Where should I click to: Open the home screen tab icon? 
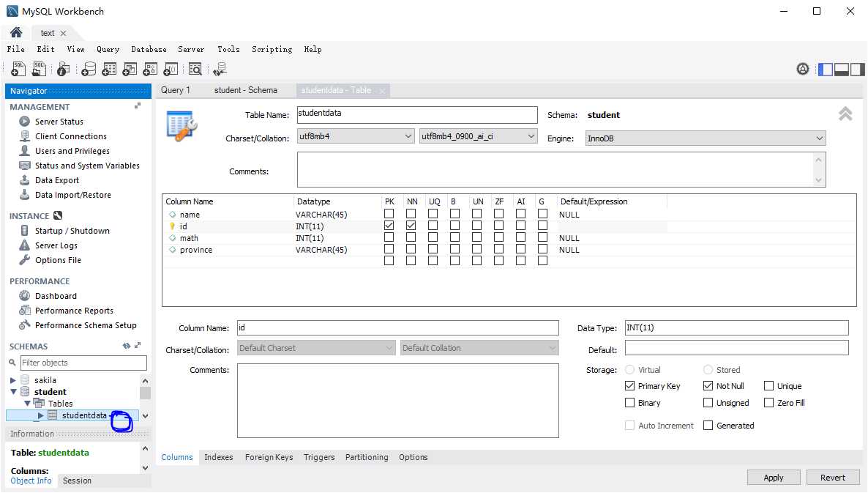pos(16,33)
